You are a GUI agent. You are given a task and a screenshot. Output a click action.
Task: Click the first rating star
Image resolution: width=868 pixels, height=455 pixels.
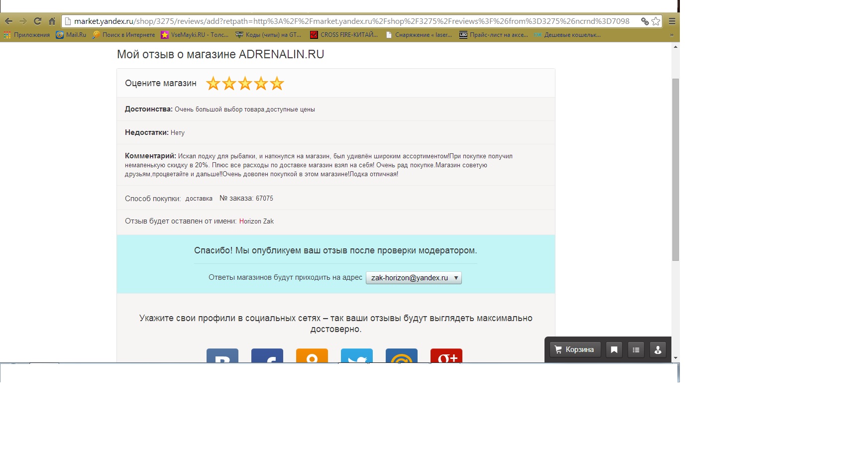(213, 84)
